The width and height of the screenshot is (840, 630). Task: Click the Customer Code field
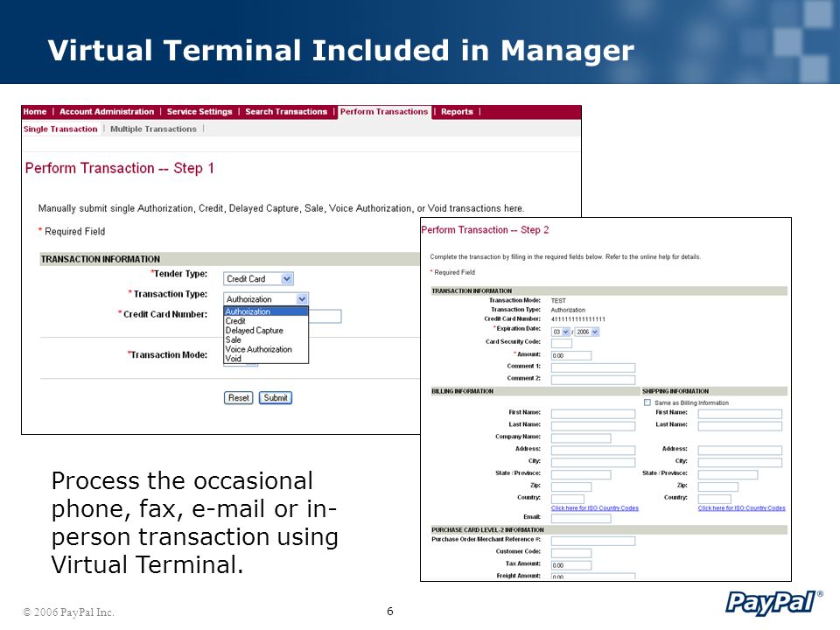[571, 553]
